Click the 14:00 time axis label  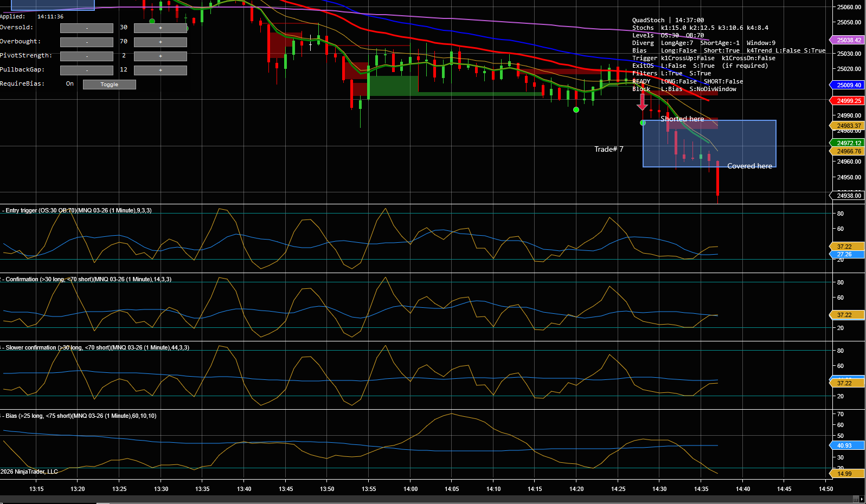[x=410, y=489]
